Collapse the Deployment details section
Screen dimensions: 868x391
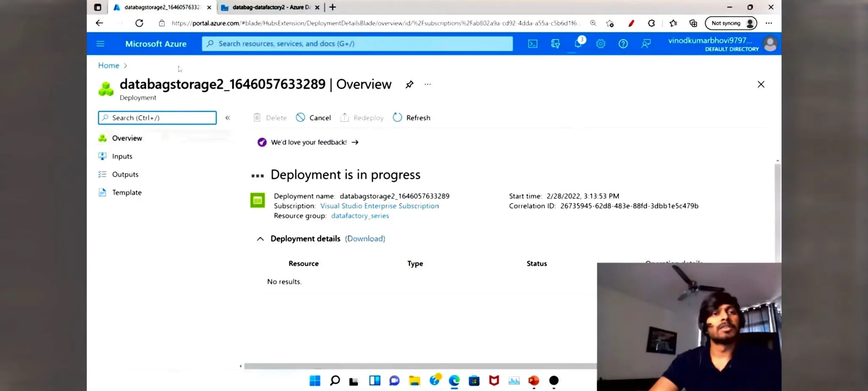point(260,239)
